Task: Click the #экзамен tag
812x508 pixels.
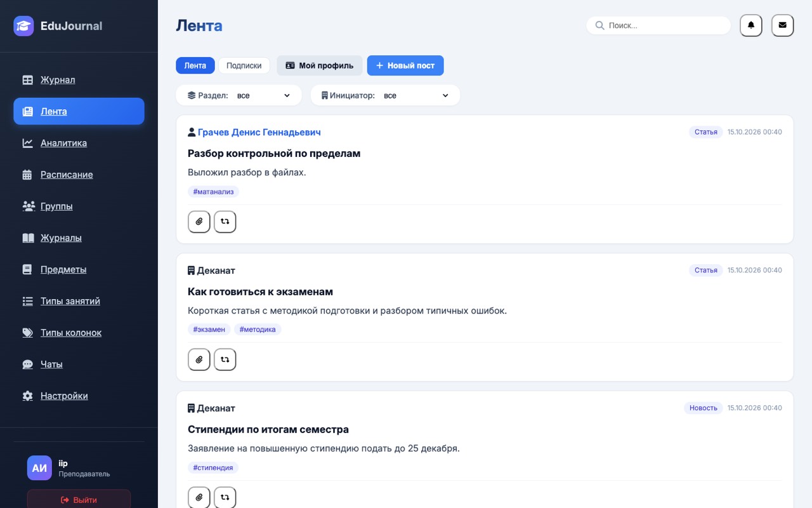Action: [x=209, y=330]
